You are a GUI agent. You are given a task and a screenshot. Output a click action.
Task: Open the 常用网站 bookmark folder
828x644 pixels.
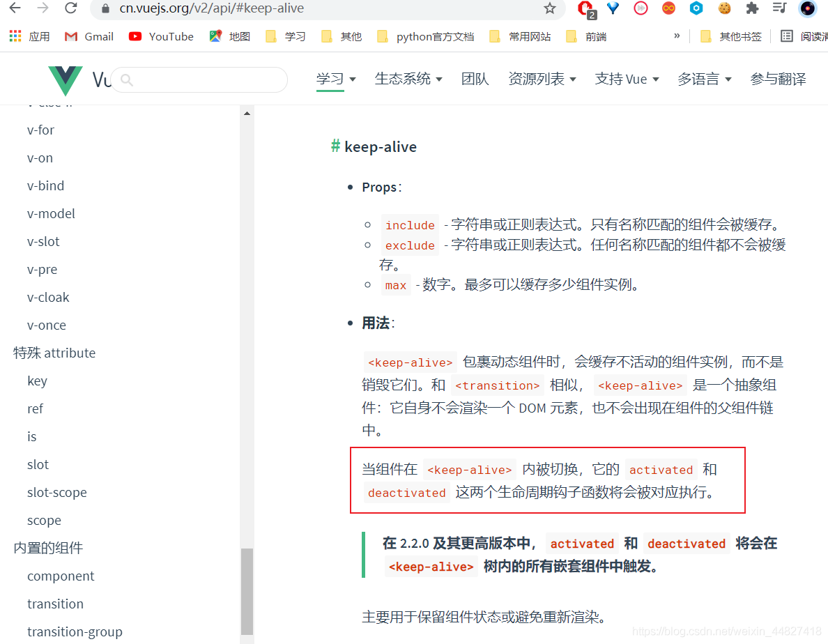pyautogui.click(x=520, y=36)
